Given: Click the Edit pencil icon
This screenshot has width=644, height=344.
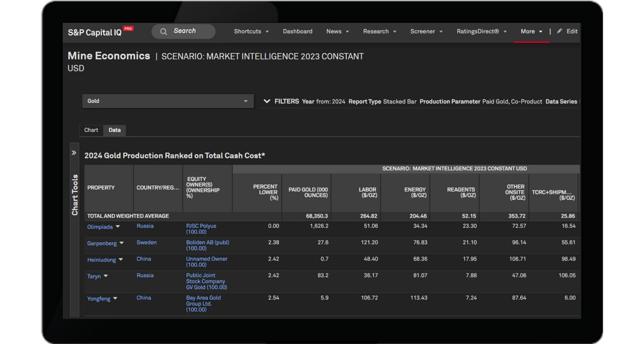Looking at the screenshot, I should pyautogui.click(x=559, y=31).
